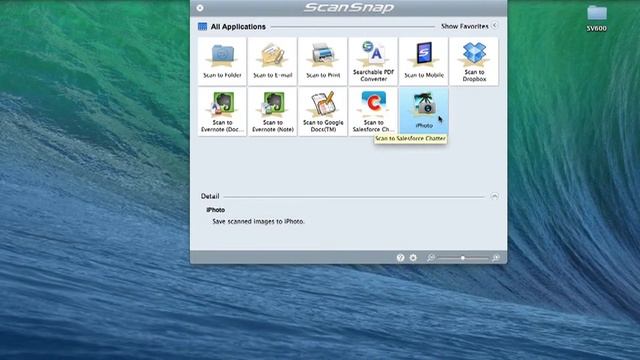Image resolution: width=640 pixels, height=360 pixels.
Task: Click the zoom in magnifier icon
Action: [x=496, y=258]
